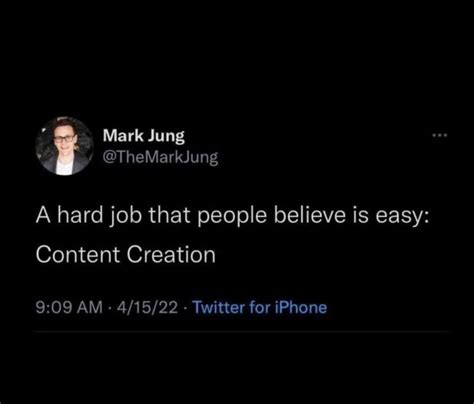The image size is (474, 404).
Task: Open Mark Jung's profile picture
Action: (x=65, y=146)
